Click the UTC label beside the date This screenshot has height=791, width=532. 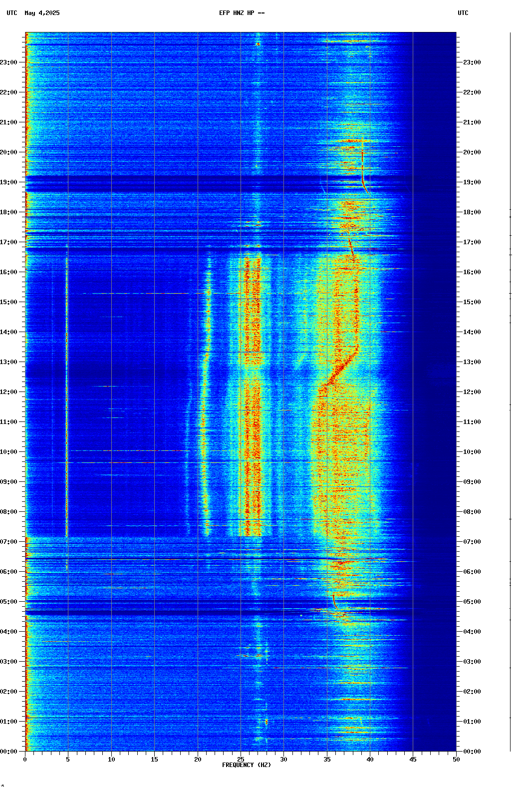[x=12, y=13]
